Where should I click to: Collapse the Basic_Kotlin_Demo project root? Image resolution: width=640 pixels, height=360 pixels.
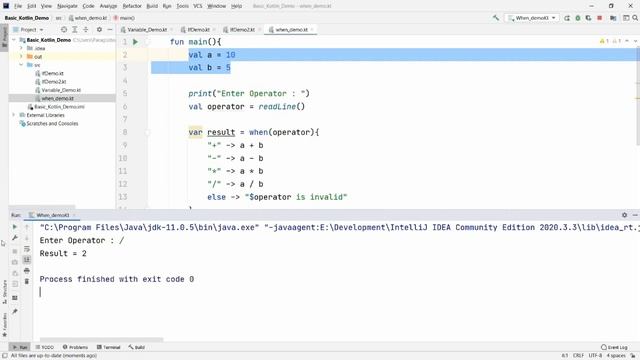click(x=14, y=40)
